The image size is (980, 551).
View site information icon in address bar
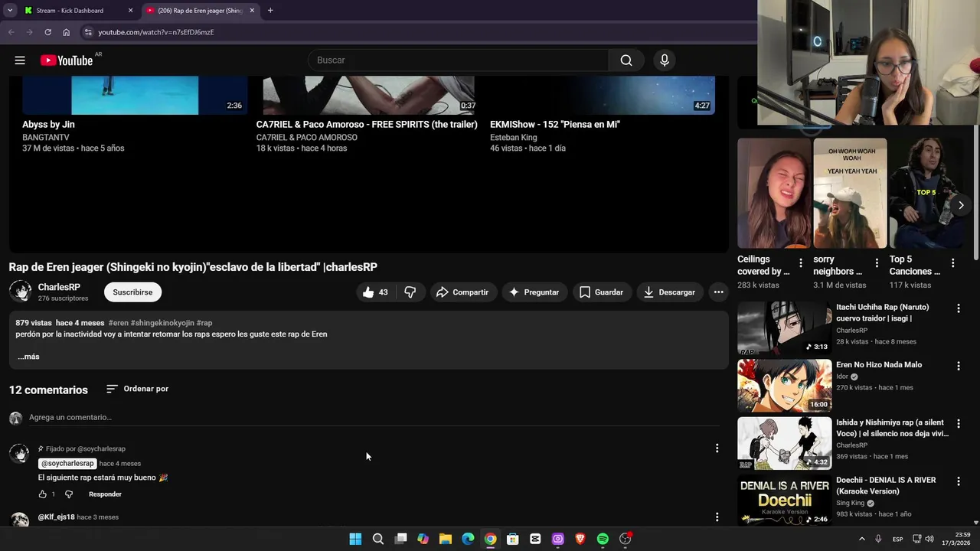(88, 32)
